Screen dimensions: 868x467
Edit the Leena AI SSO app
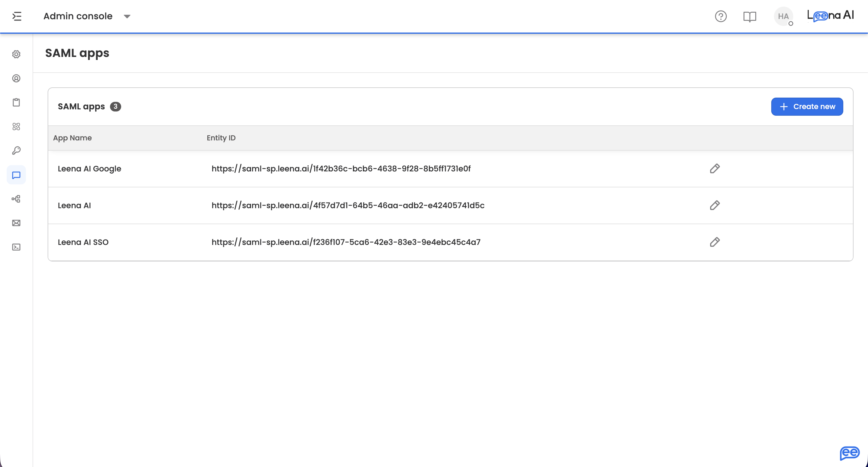(715, 242)
